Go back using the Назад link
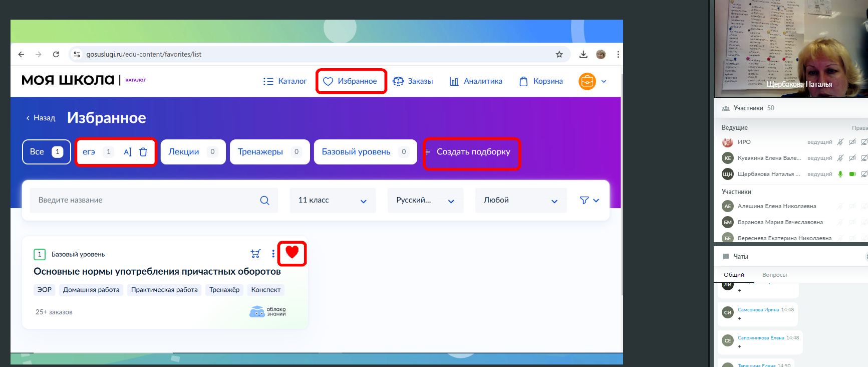Screen dimensions: 868x367 pos(41,118)
